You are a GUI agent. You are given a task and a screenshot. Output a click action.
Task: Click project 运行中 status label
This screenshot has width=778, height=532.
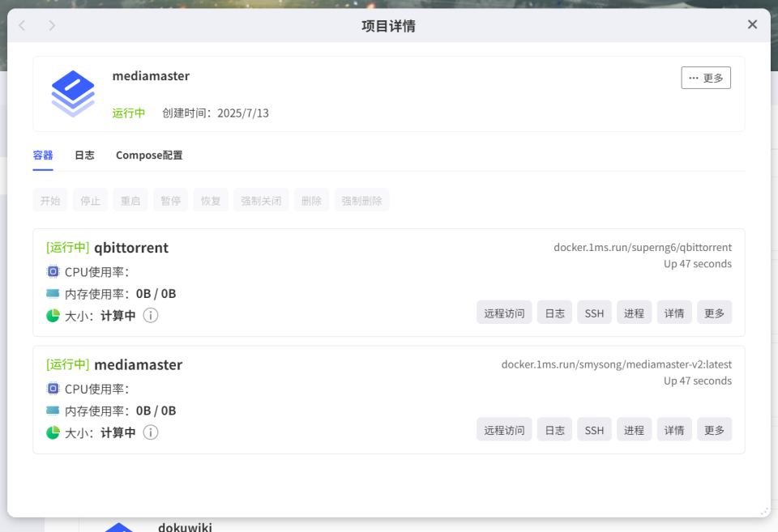tap(129, 113)
